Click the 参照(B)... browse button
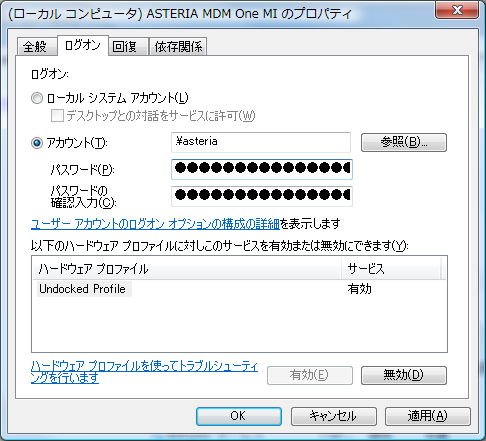This screenshot has height=441, width=486. coord(404,142)
